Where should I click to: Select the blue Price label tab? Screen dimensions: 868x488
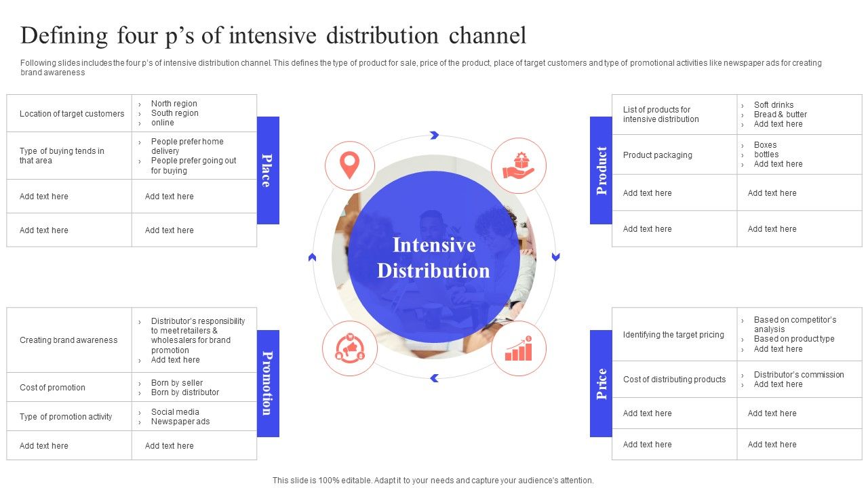[x=601, y=384]
